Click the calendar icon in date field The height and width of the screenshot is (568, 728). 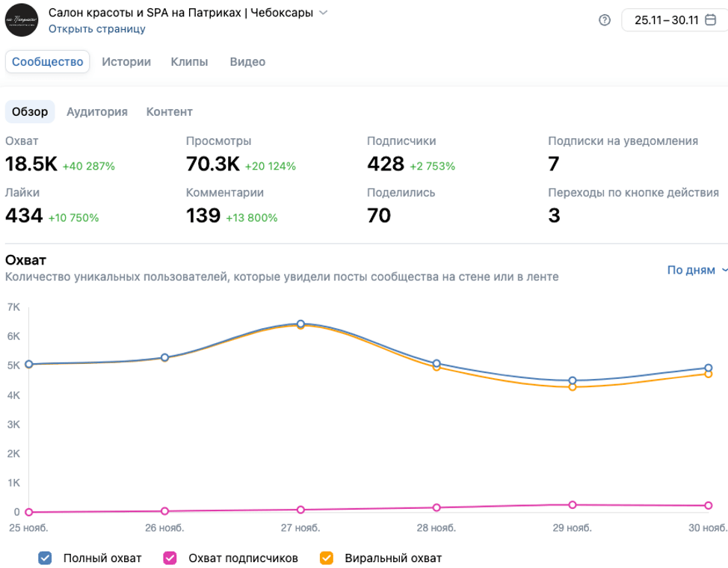click(710, 20)
